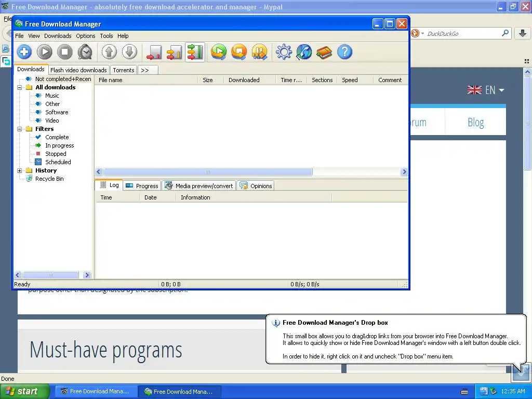The width and height of the screenshot is (532, 399).
Task: Switch to the Progress tab
Action: pyautogui.click(x=142, y=186)
